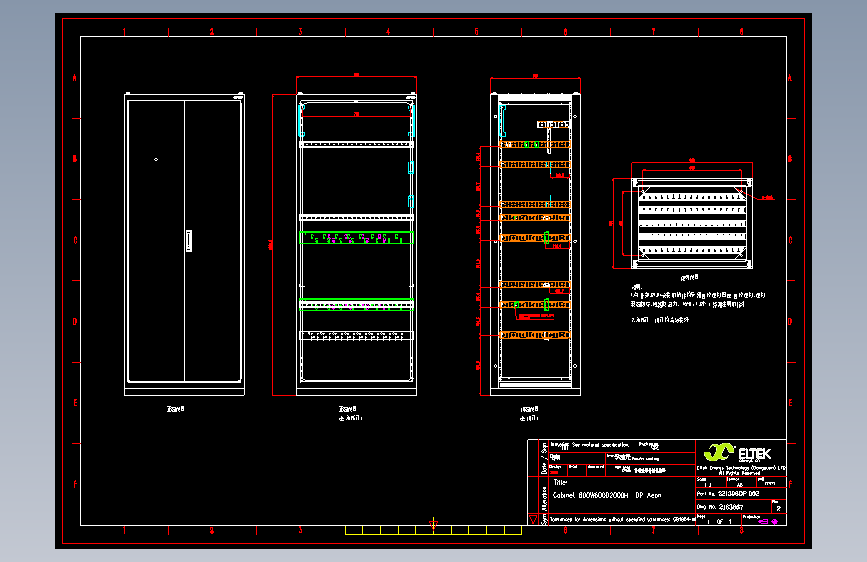Click the 'All Rights Reserved' text under logo
The height and width of the screenshot is (562, 867).
point(739,473)
